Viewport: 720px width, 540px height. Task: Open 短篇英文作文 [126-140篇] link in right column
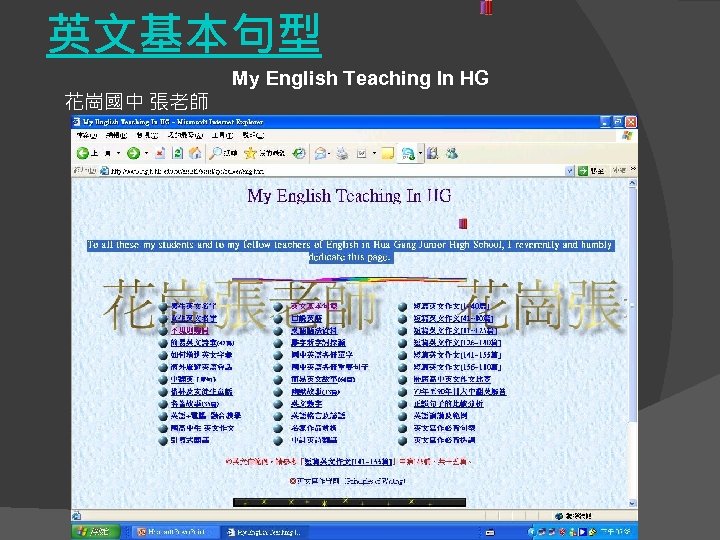click(457, 343)
